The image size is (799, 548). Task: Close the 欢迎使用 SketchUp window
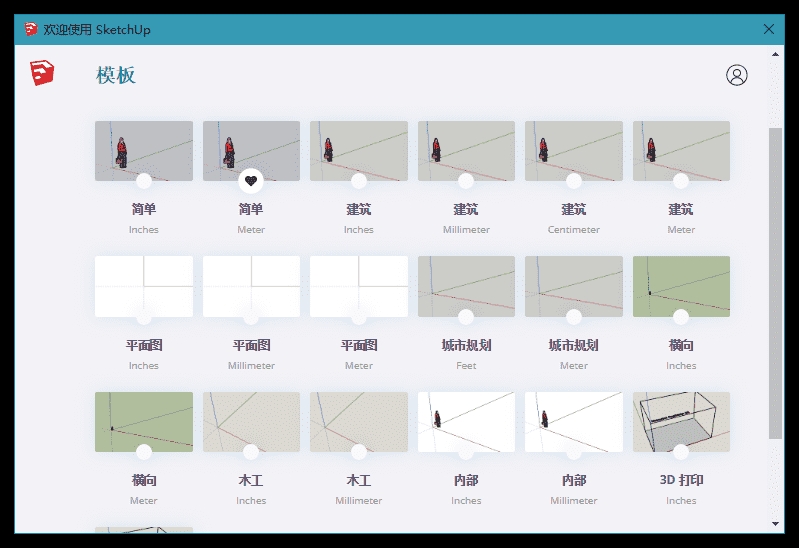click(x=769, y=29)
